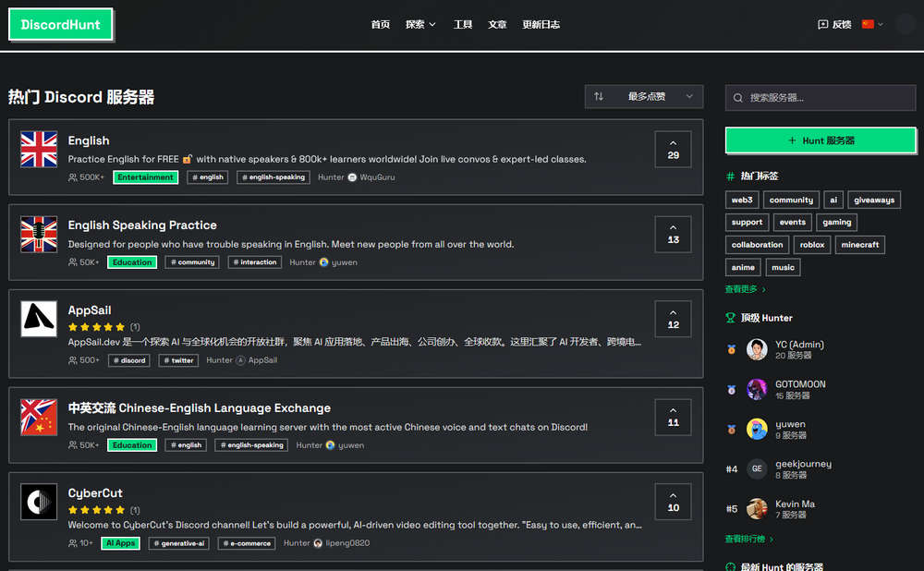Viewport: 924px width, 571px height.
Task: Select the gaming tag
Action: (x=837, y=222)
